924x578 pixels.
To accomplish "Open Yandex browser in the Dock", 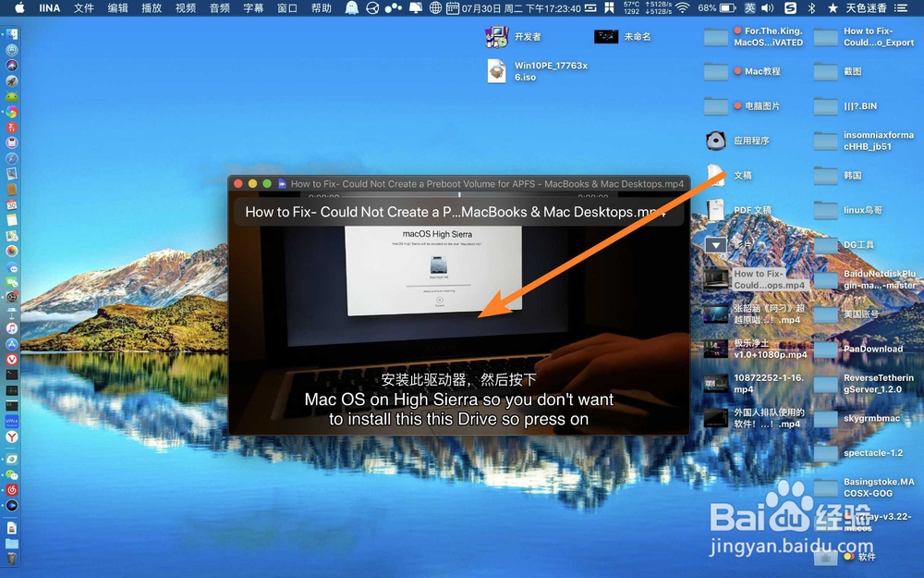I will pos(12,437).
